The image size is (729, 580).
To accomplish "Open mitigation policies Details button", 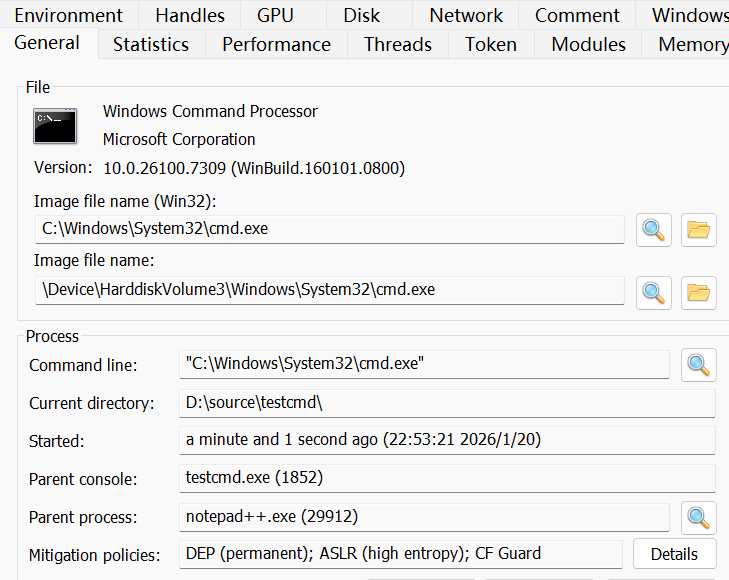I will point(674,554).
